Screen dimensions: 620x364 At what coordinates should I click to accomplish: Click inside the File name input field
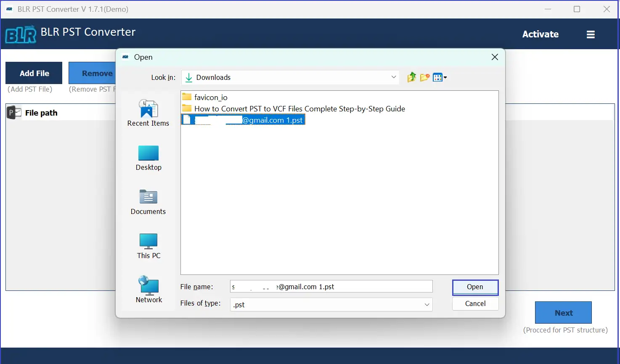pos(331,286)
